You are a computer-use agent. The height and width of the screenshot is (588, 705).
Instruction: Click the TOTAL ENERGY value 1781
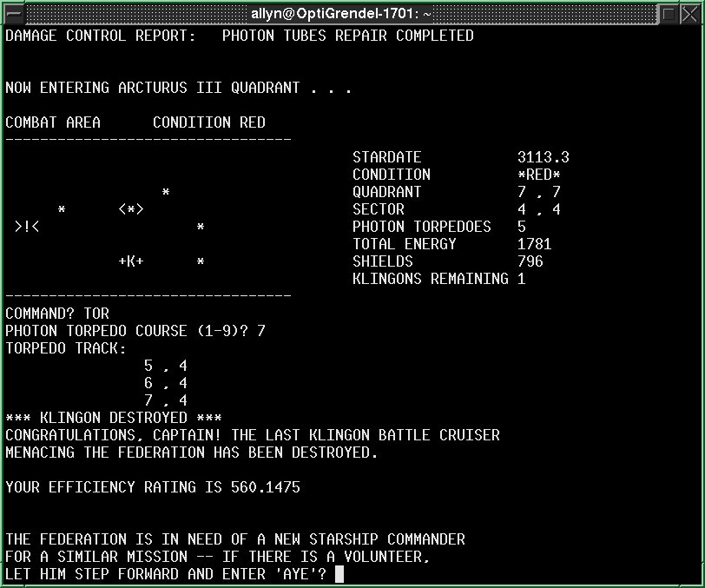tap(534, 244)
